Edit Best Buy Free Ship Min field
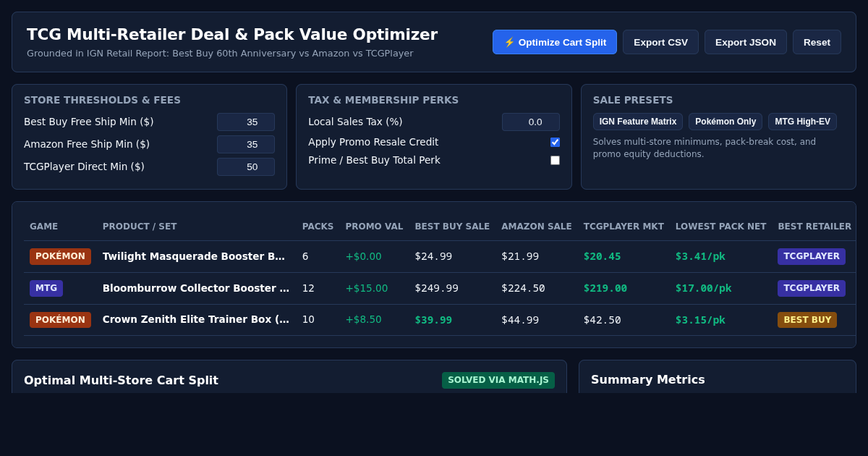Viewport: 868px width, 456px height. pyautogui.click(x=246, y=122)
